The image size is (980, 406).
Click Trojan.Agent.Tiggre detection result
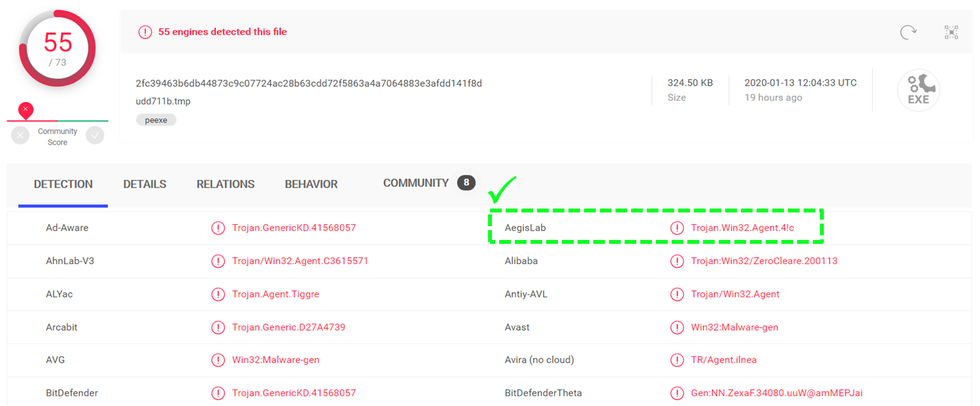276,294
